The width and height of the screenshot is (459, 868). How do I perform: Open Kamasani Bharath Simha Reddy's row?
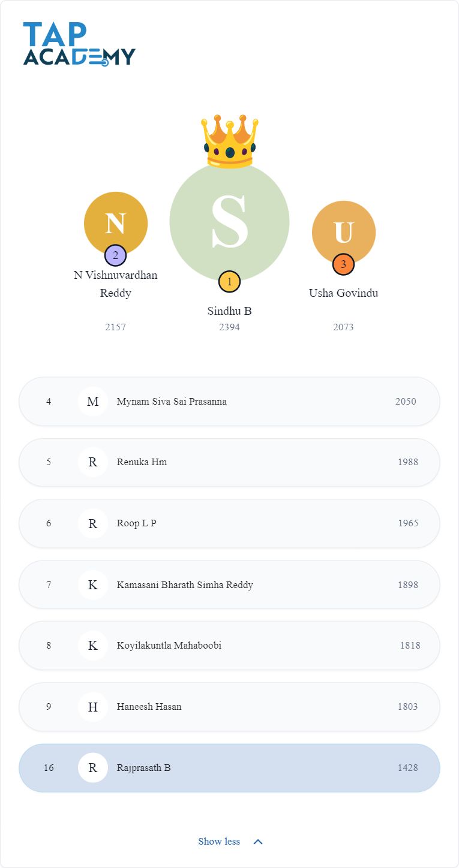229,584
